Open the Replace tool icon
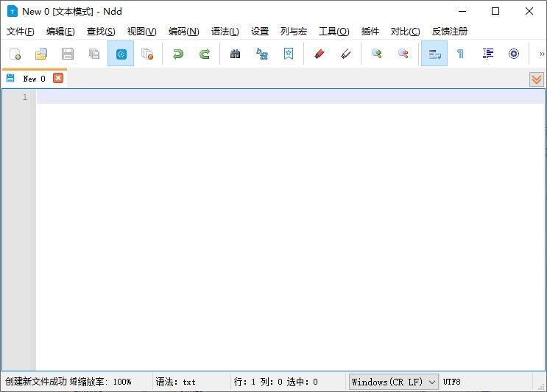This screenshot has width=547, height=392. click(x=261, y=54)
